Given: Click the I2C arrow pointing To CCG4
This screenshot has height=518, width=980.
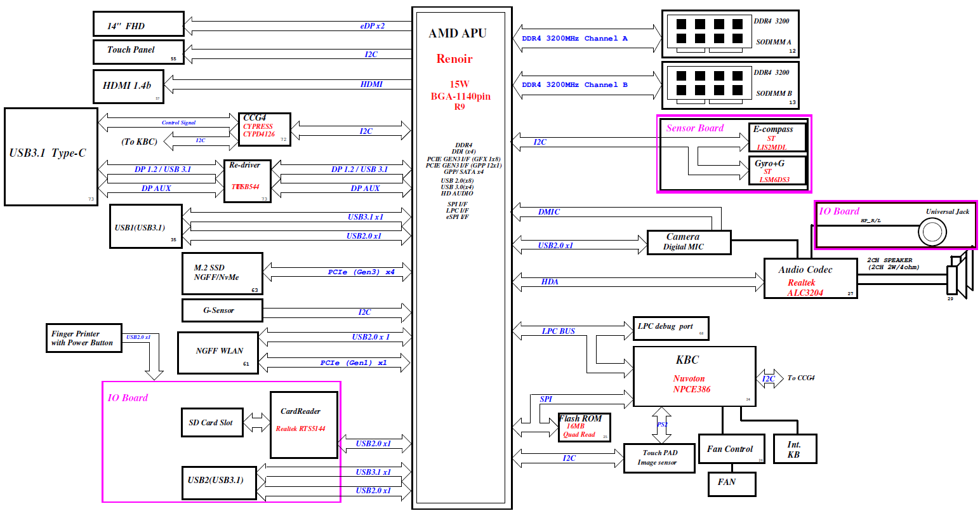Looking at the screenshot, I should [769, 378].
